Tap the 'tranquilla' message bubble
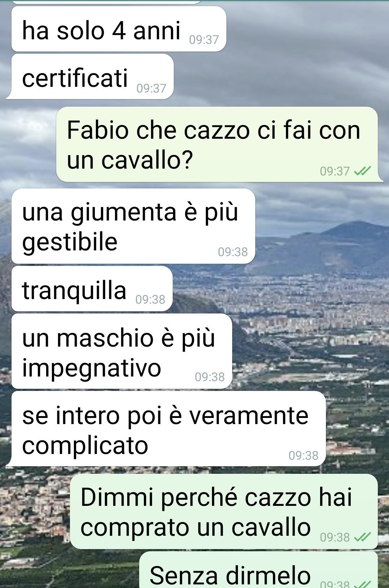The width and height of the screenshot is (389, 588). (x=92, y=289)
